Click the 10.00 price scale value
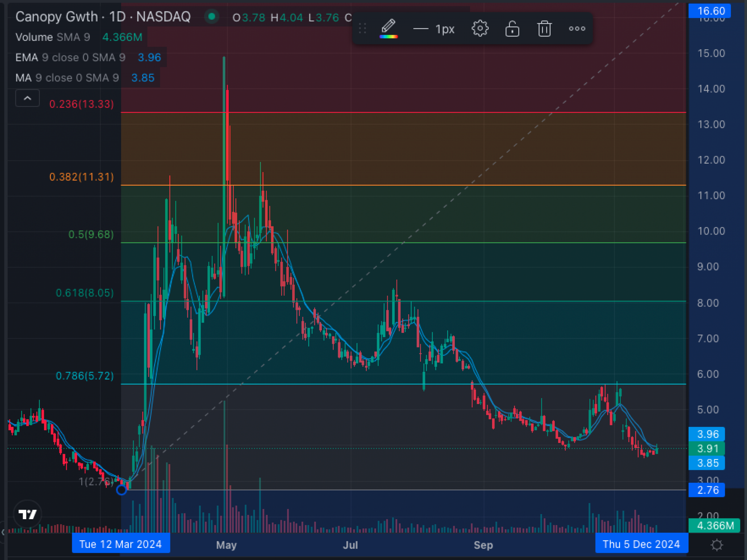 tap(711, 231)
